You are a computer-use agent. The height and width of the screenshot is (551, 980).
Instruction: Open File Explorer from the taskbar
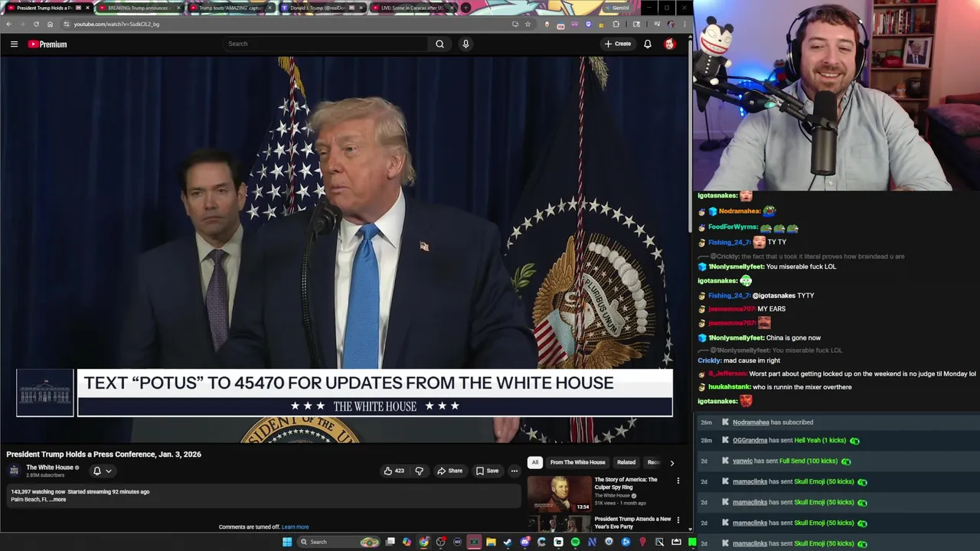point(491,542)
